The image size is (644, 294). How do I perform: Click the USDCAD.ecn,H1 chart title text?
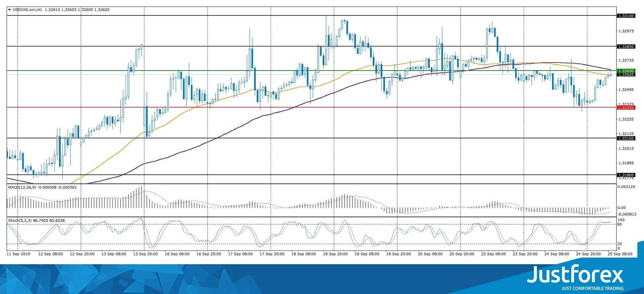(x=28, y=10)
